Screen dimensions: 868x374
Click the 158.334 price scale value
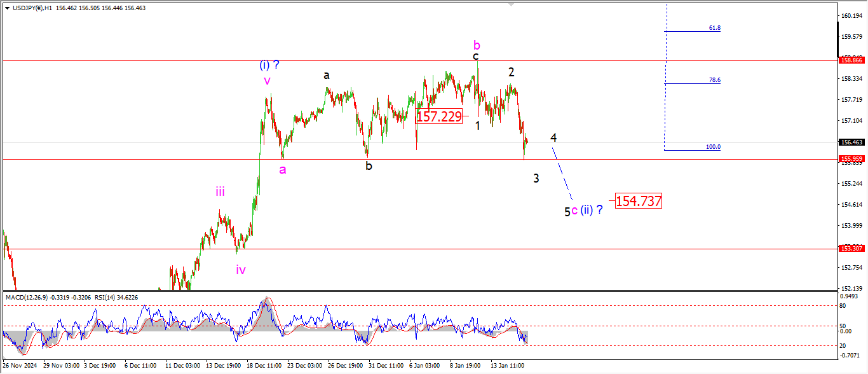click(853, 78)
